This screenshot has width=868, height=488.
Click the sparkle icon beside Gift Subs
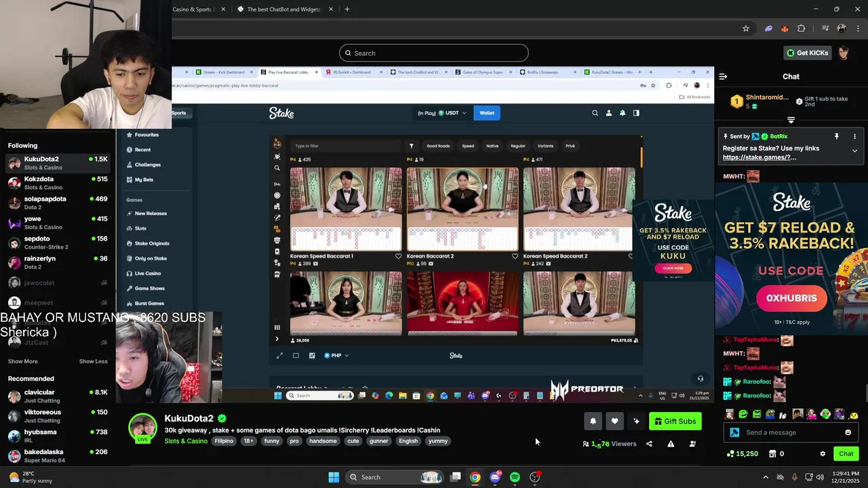point(636,421)
